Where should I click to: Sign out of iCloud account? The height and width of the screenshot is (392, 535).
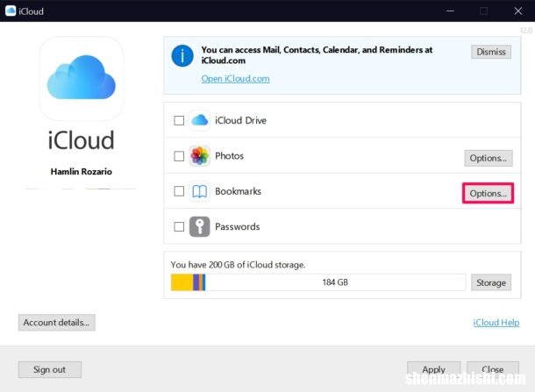[49, 369]
